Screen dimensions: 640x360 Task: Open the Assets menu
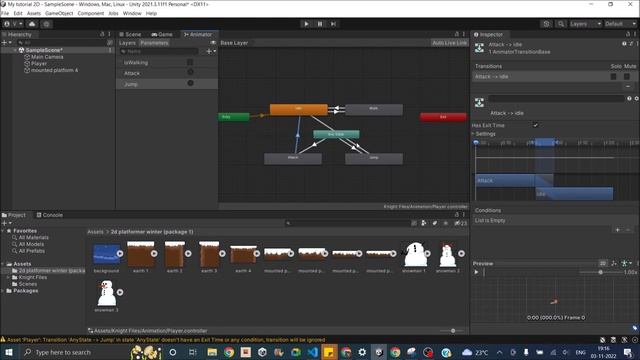[34, 13]
